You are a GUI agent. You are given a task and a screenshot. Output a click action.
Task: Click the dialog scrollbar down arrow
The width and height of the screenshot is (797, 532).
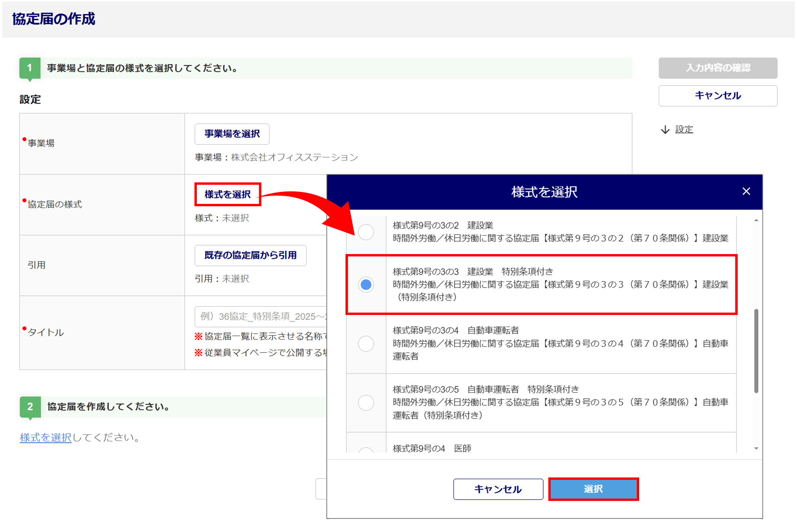(x=756, y=448)
